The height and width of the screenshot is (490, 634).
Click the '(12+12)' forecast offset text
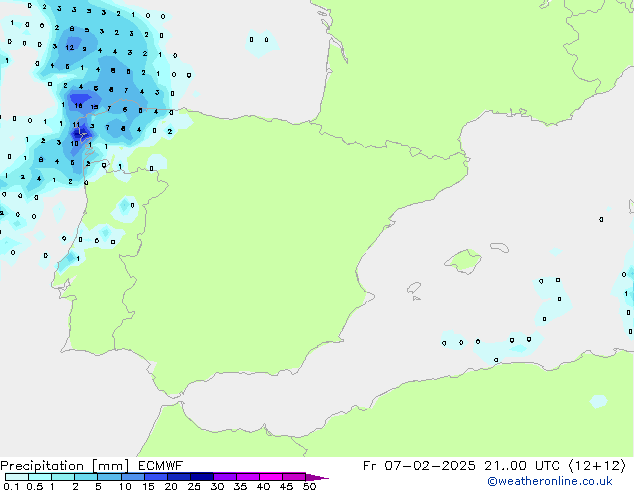tap(597, 466)
